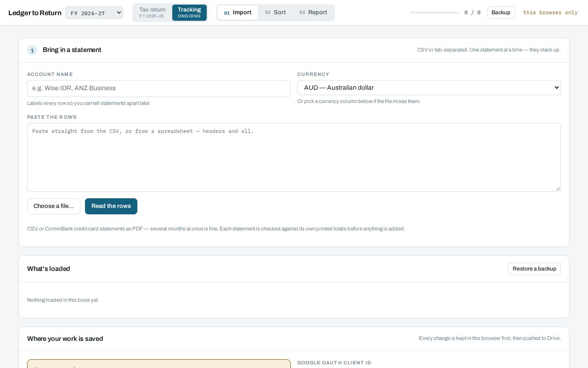Click the step 1 number badge

tap(32, 50)
